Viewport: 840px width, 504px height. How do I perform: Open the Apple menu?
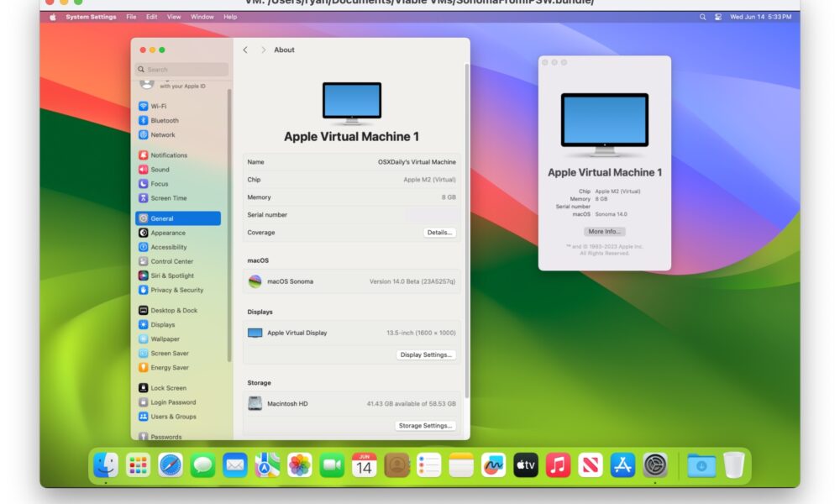(x=52, y=17)
